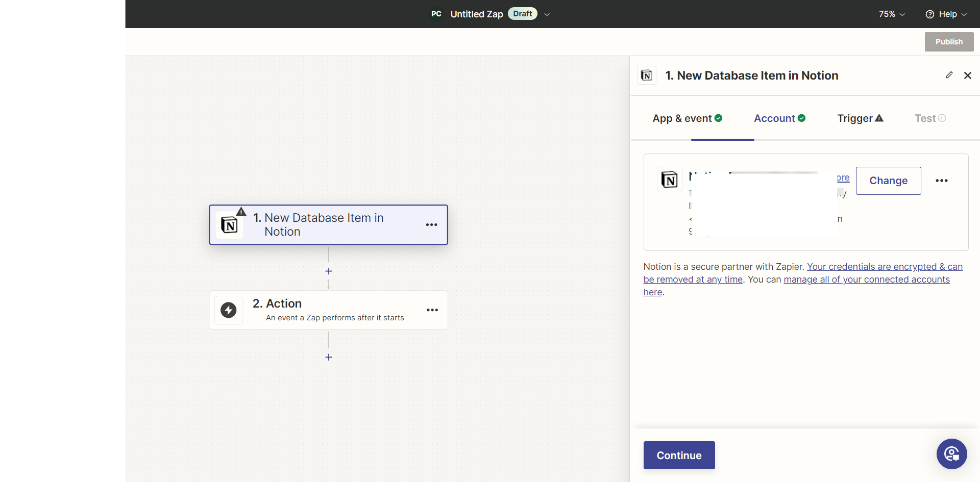Expand the Zap title dropdown chevron

coord(547,14)
